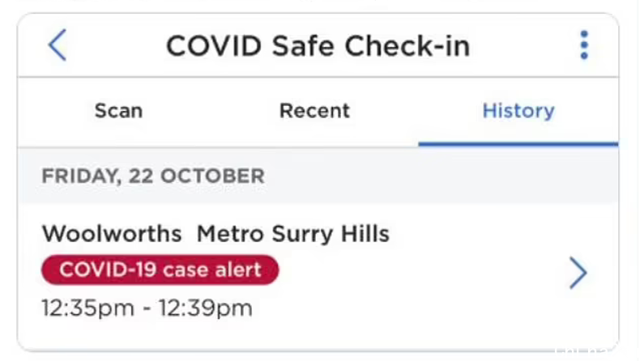
Task: Click the COVID Safe Check-in title
Action: tap(318, 45)
